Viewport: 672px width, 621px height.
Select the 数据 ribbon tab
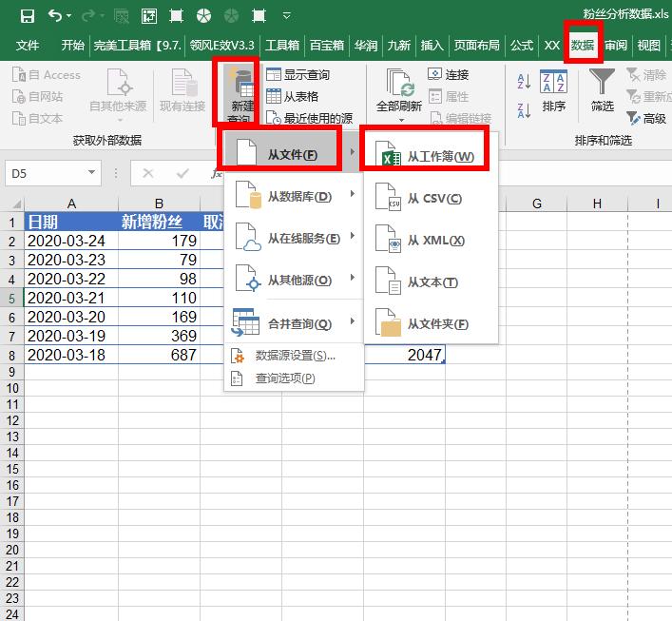[583, 45]
